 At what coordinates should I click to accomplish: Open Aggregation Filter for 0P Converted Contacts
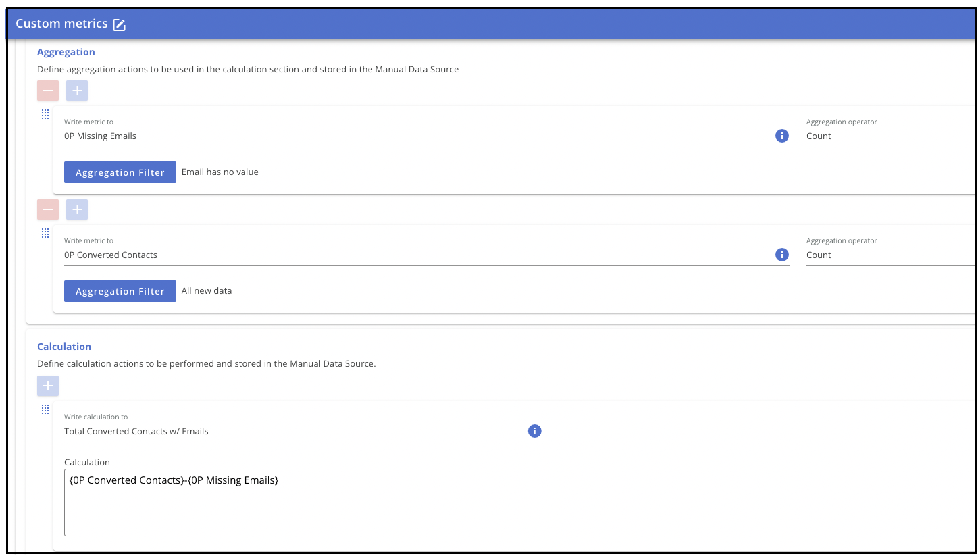coord(120,291)
